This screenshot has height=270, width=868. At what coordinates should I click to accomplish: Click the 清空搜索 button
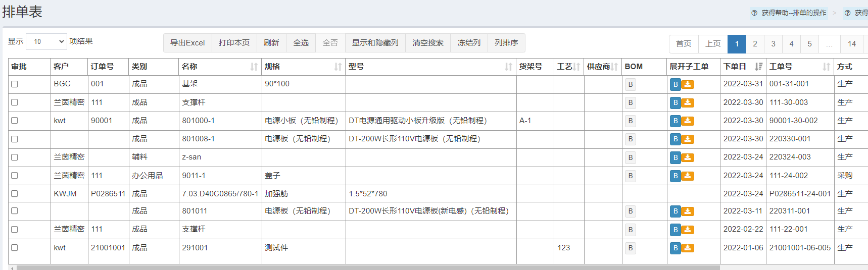pos(427,43)
